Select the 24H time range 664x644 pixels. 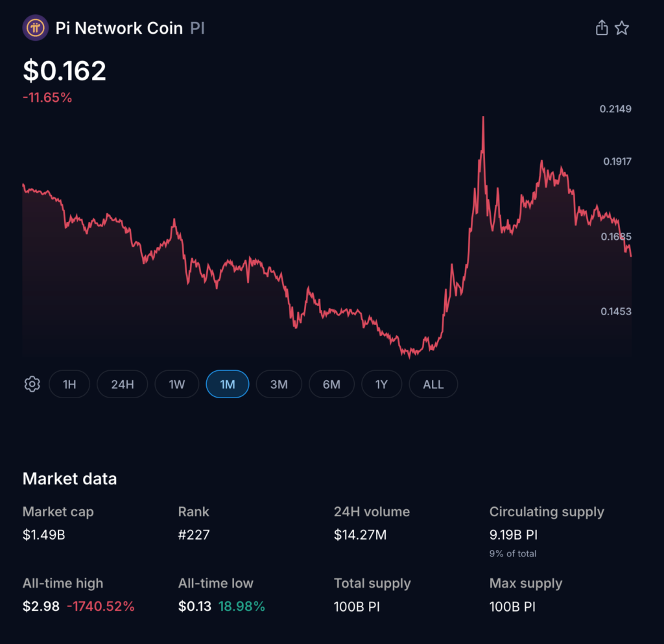[x=123, y=384]
